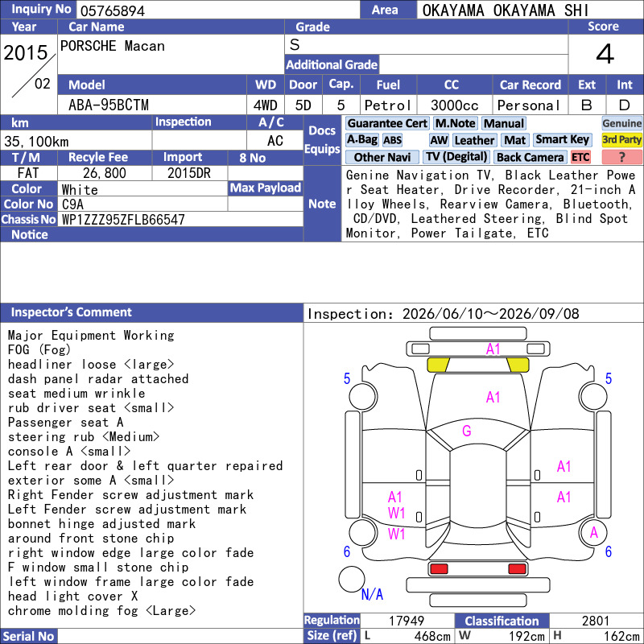Image resolution: width=644 pixels, height=644 pixels.
Task: Click the 4WD drive value
Action: (266, 105)
